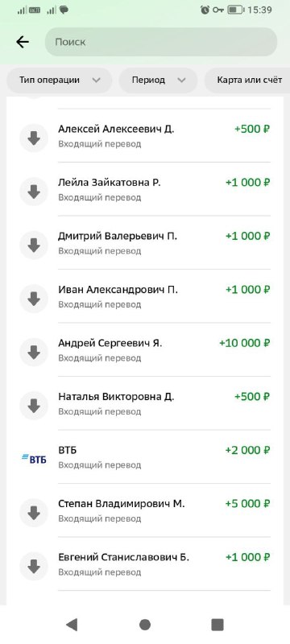Tap the incoming arrow icon for Алексей Алексеевич Д.
The image size is (290, 644).
click(34, 138)
